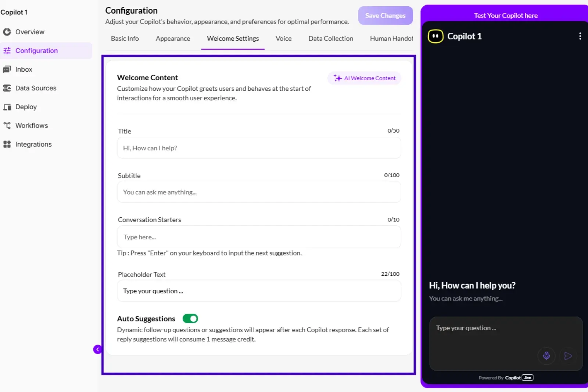Disable the Auto Suggestions toggle
This screenshot has width=588, height=392.
click(190, 318)
